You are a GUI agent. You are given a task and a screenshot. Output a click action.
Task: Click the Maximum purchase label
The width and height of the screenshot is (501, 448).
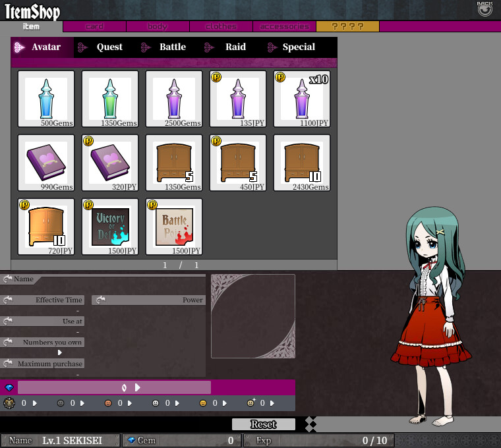(x=42, y=364)
